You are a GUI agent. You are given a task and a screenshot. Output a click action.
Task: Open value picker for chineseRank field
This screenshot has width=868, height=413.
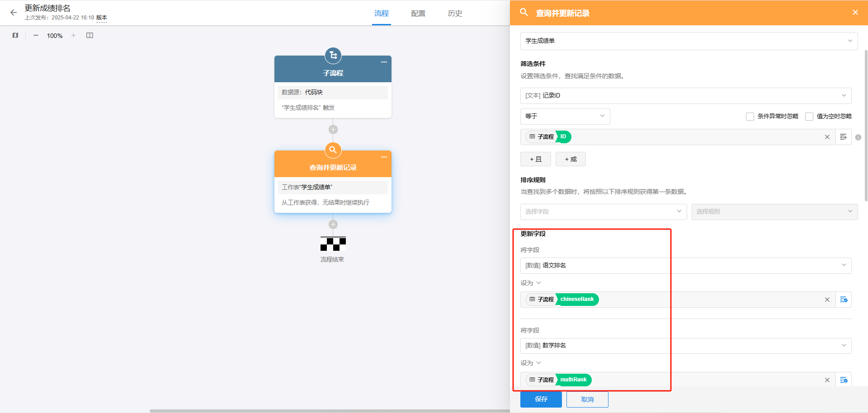tap(844, 300)
